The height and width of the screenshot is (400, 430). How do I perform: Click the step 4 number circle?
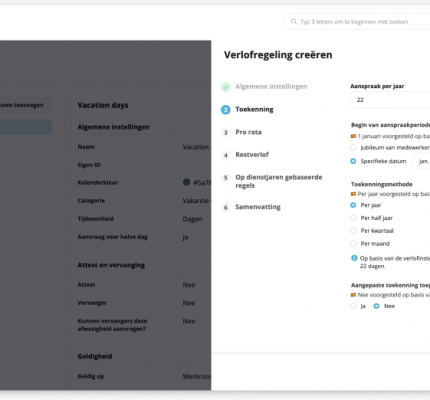pyautogui.click(x=226, y=155)
